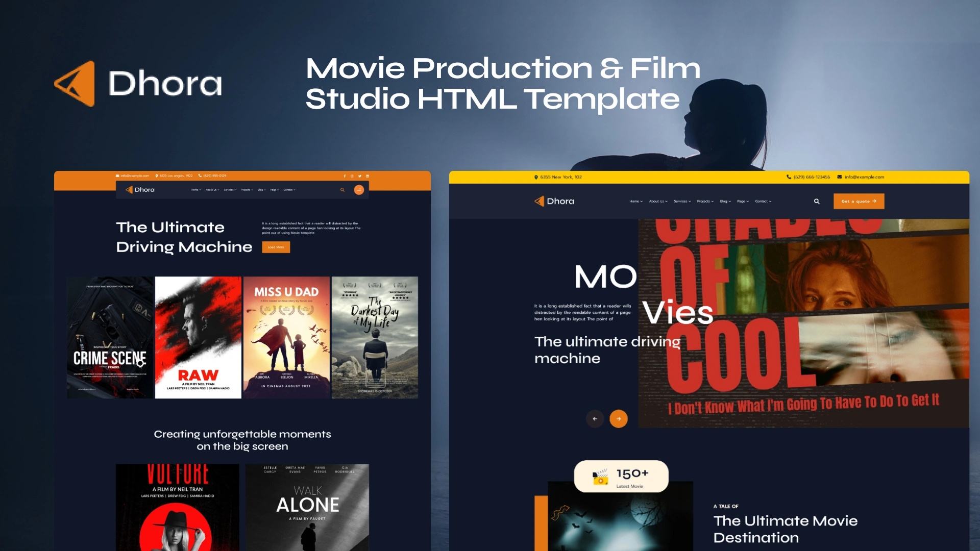Viewport: 980px width, 551px height.
Task: Open Blog menu in yellow-header page
Action: point(725,202)
